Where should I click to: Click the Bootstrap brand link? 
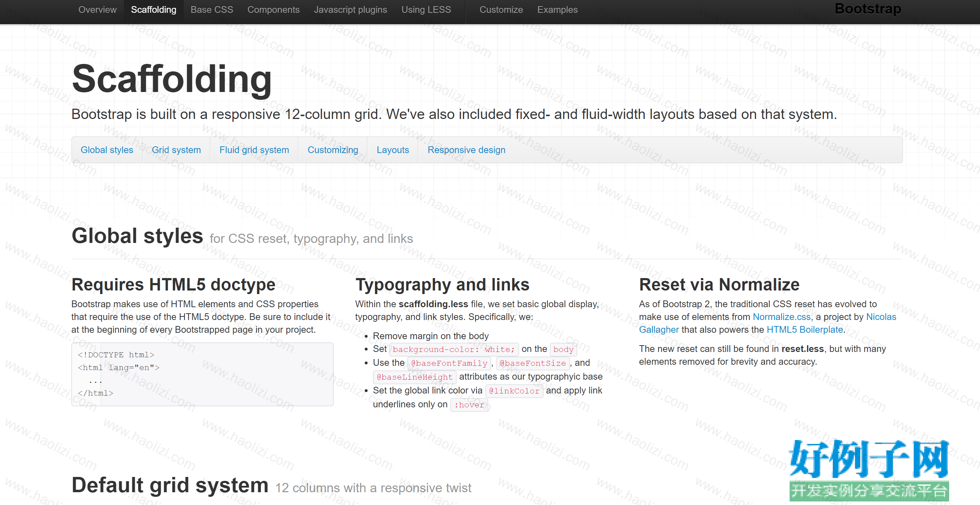[868, 9]
